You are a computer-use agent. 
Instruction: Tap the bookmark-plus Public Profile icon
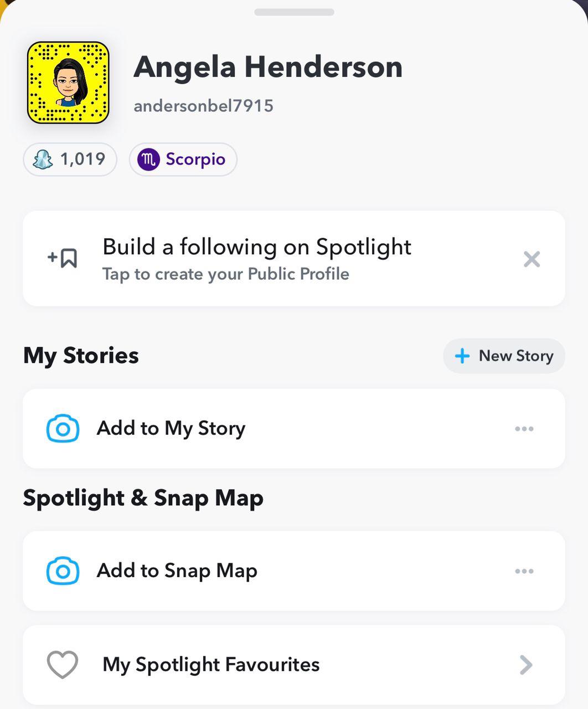63,258
